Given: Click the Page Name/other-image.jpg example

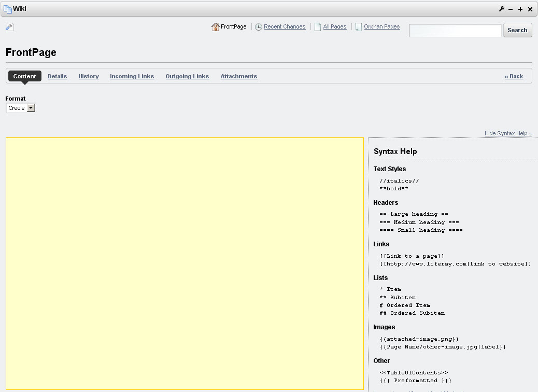Looking at the screenshot, I should pos(443,347).
